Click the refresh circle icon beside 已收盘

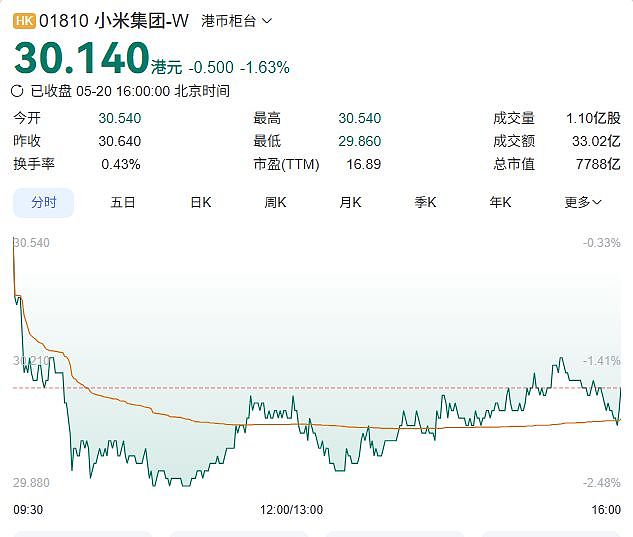point(17,91)
